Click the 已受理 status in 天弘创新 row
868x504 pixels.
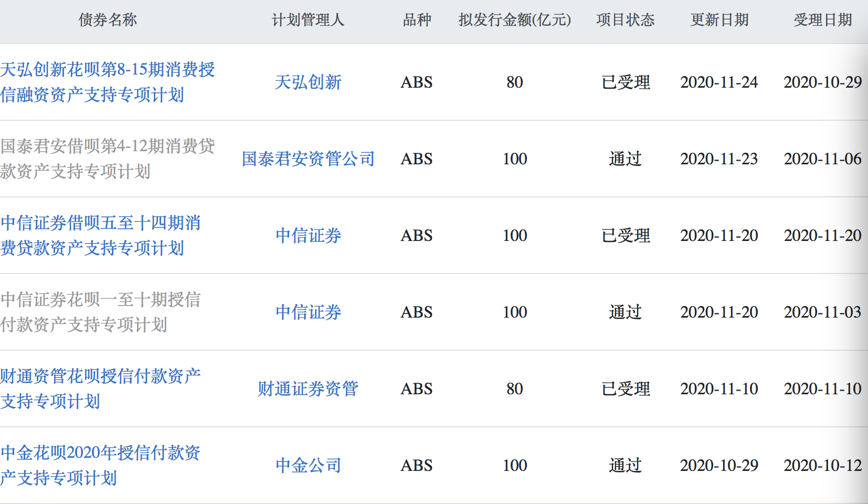click(626, 82)
